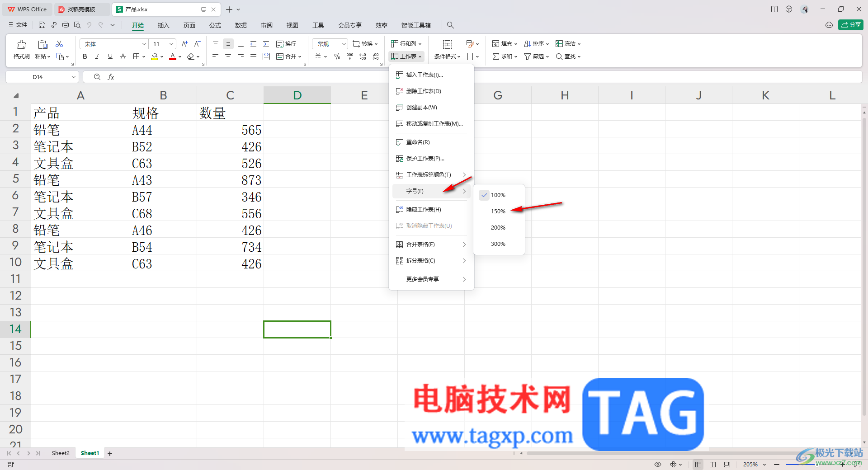Click the Decrease decimal places icon
The width and height of the screenshot is (868, 470).
(375, 56)
